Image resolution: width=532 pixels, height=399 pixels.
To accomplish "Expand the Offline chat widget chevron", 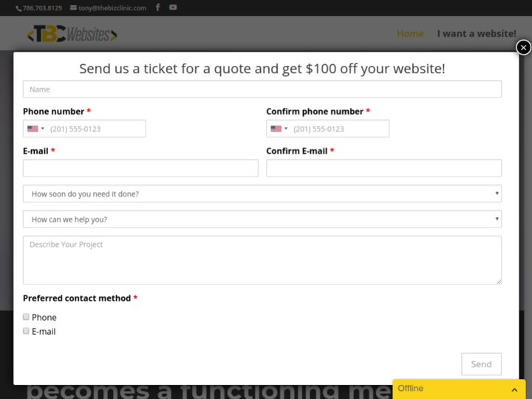I will (514, 389).
